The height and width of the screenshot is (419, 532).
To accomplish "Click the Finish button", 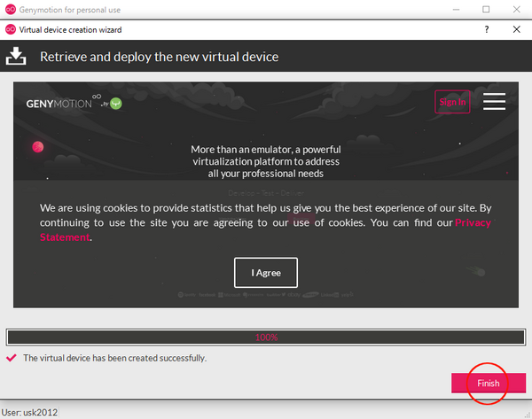I will point(489,383).
